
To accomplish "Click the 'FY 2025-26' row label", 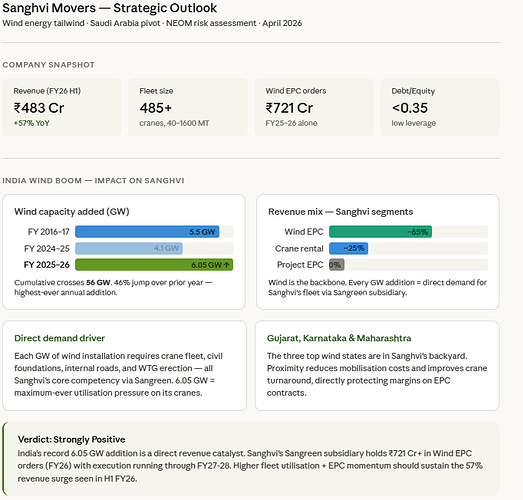I will (46, 265).
